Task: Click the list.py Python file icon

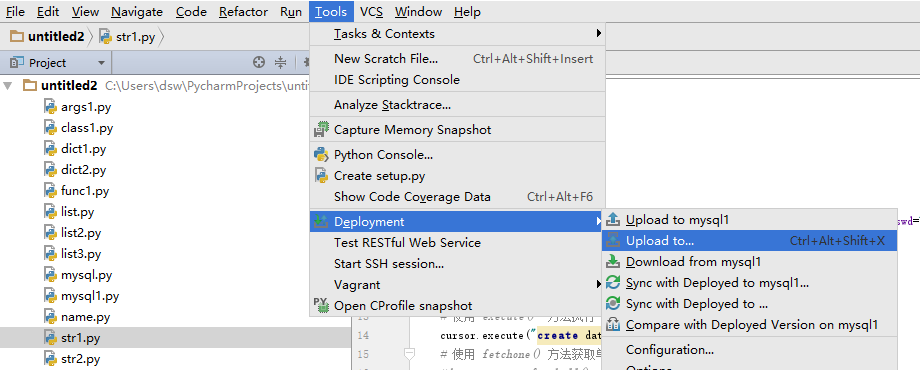Action: (51, 212)
